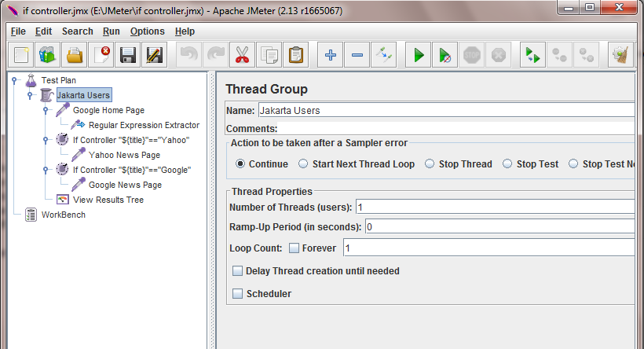
Task: Click the Paste clipboard icon
Action: point(296,55)
